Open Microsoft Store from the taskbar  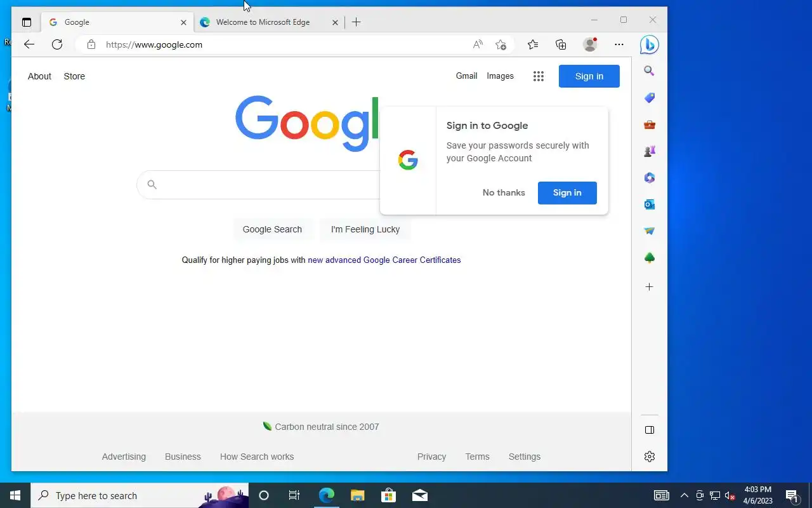[x=388, y=495]
